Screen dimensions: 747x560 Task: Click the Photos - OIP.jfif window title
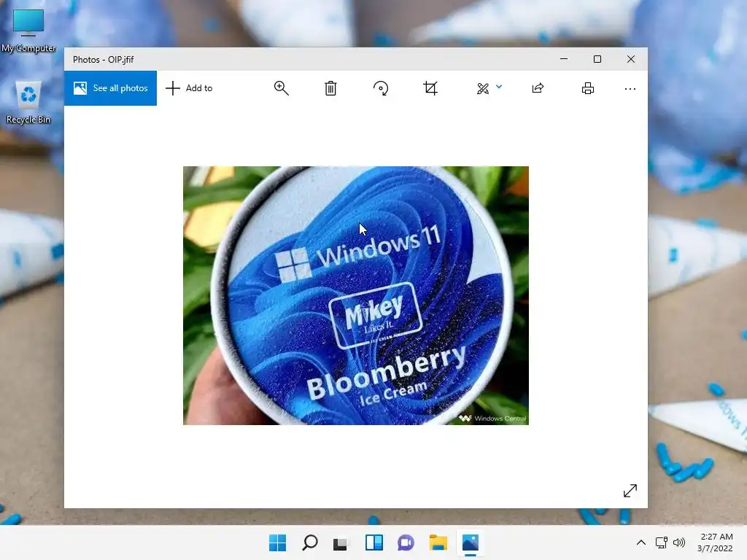(x=104, y=60)
